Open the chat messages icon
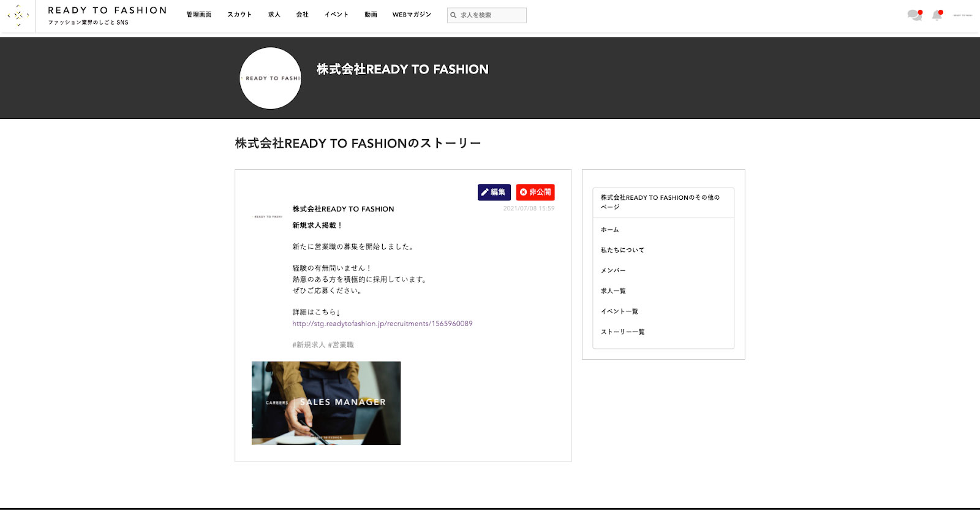 [914, 15]
